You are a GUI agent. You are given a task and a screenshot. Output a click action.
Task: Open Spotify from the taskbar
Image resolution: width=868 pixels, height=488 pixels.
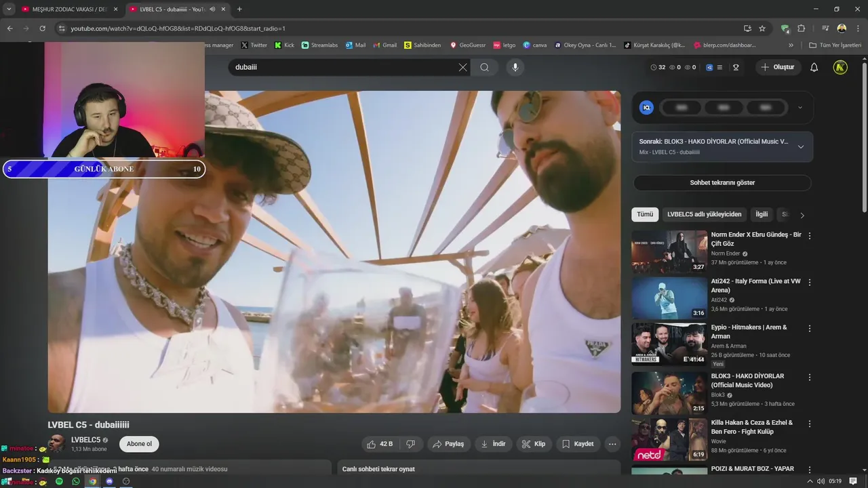(59, 481)
